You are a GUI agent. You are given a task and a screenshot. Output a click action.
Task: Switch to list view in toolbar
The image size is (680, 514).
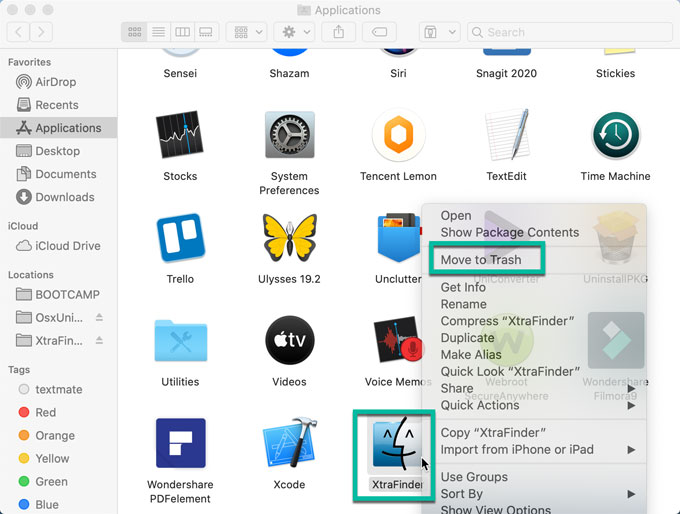coord(159,32)
